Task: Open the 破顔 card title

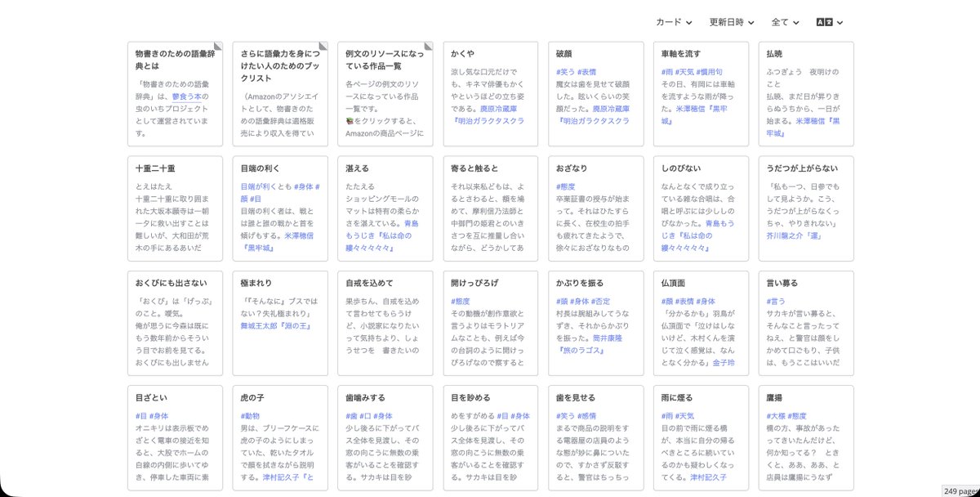Action: pos(564,54)
